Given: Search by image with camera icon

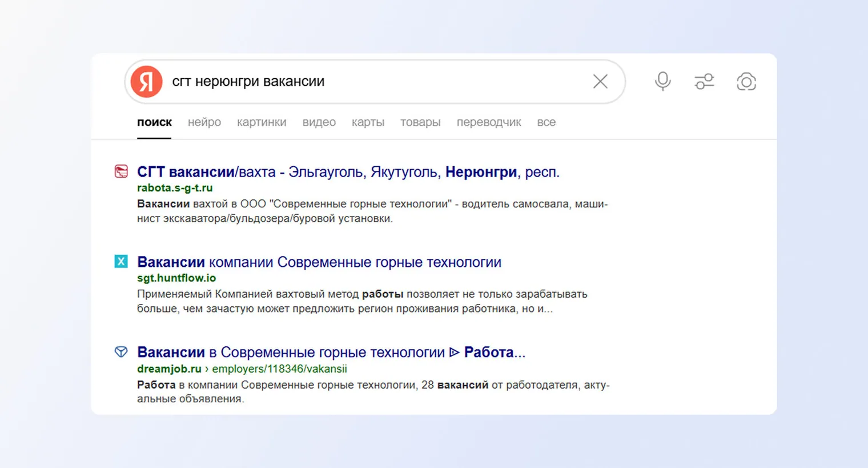Looking at the screenshot, I should (x=746, y=82).
